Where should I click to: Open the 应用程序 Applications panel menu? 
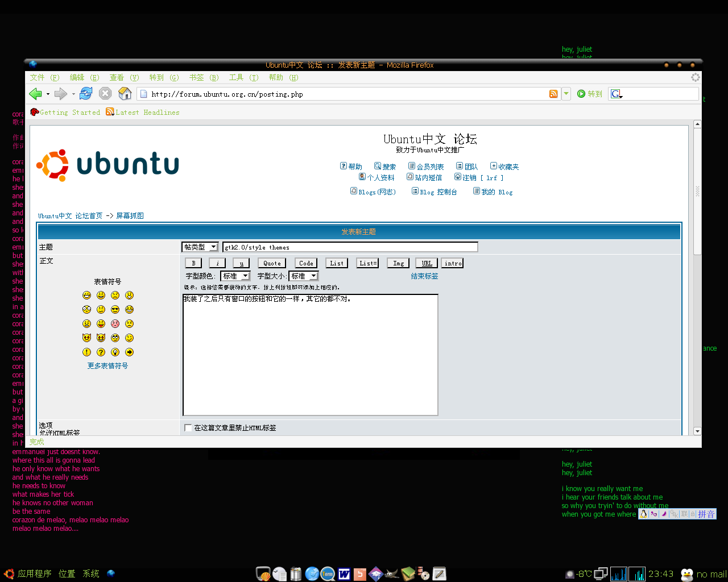click(x=34, y=573)
